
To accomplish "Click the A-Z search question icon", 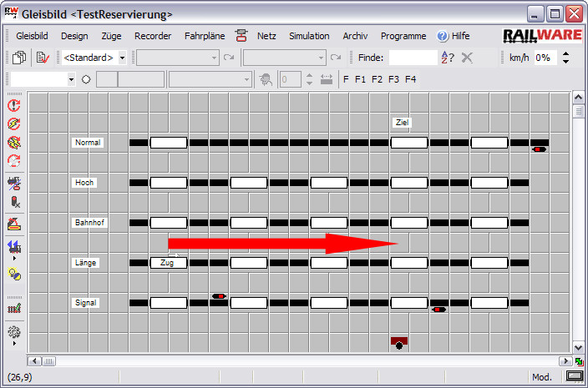I will pos(448,58).
